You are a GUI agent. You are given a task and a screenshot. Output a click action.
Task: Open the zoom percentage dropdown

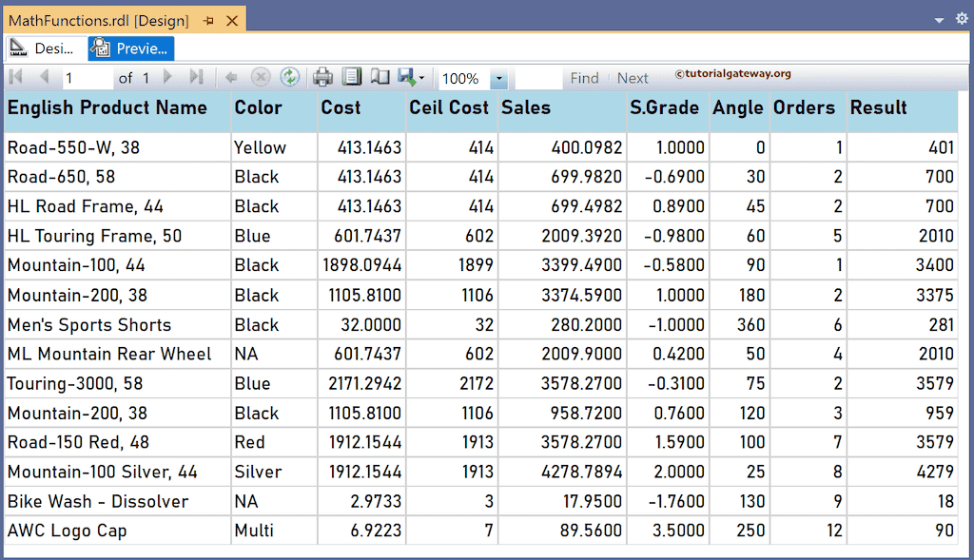tap(499, 78)
